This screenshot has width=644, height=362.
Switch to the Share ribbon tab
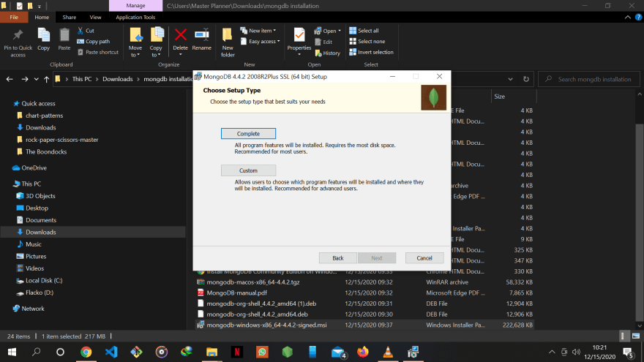tap(69, 18)
